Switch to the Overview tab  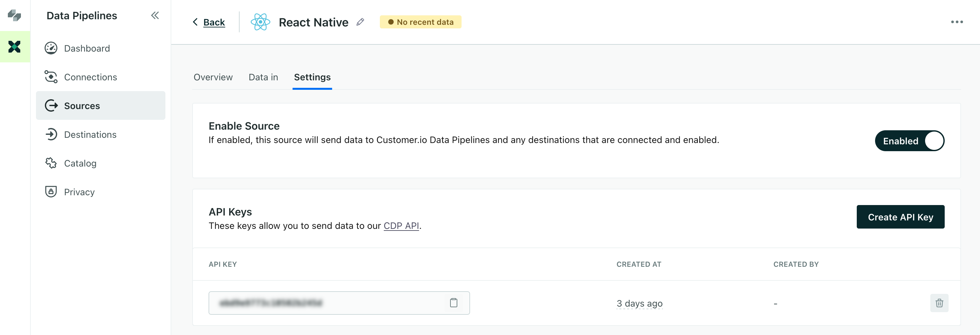pyautogui.click(x=213, y=77)
